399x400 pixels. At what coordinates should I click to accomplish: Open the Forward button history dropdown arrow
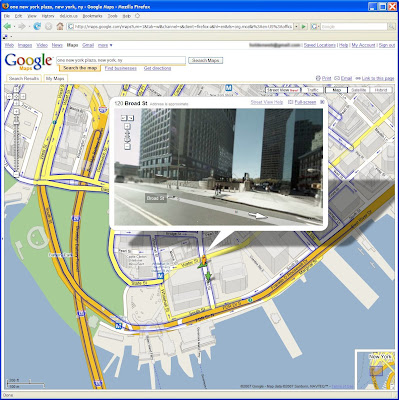click(29, 27)
